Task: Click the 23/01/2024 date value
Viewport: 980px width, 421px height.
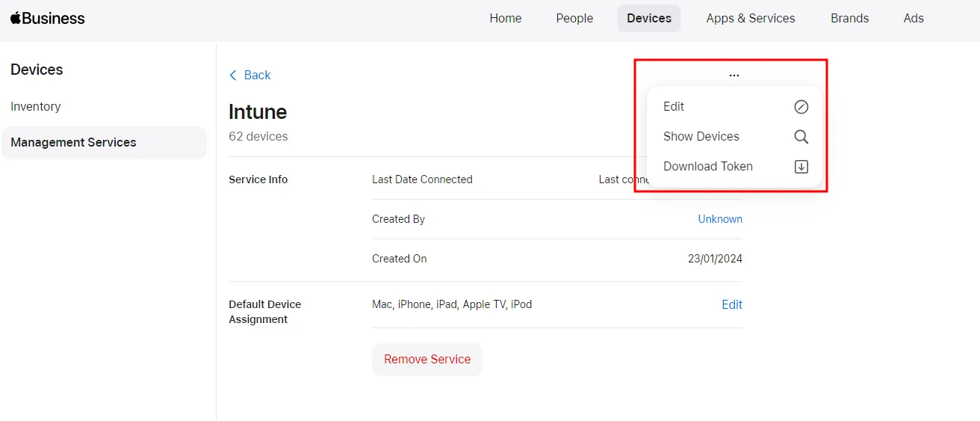Action: [715, 259]
